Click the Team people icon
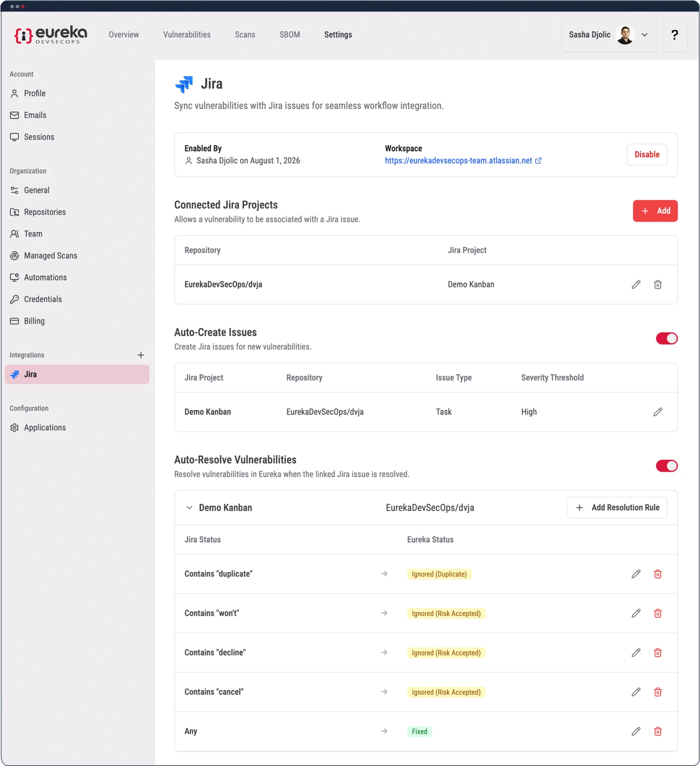 [x=14, y=234]
